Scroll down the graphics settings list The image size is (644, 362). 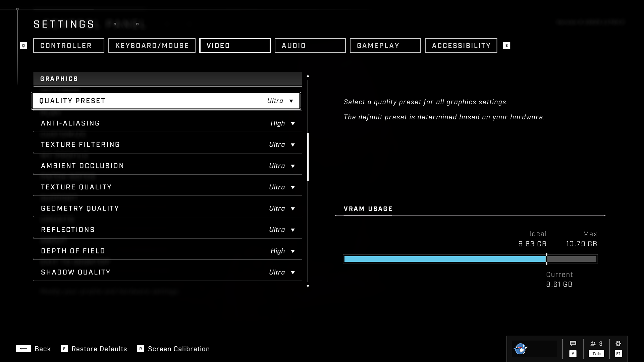(x=308, y=286)
